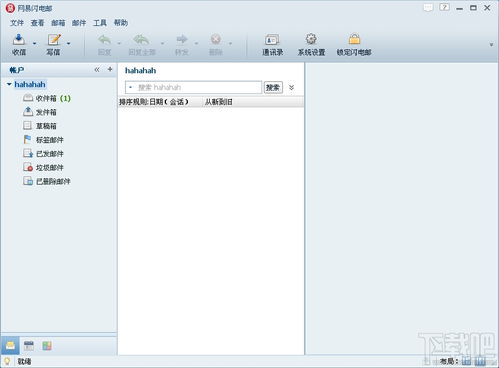
Task: Open the 垃圾邮件 junk mail folder
Action: [43, 167]
